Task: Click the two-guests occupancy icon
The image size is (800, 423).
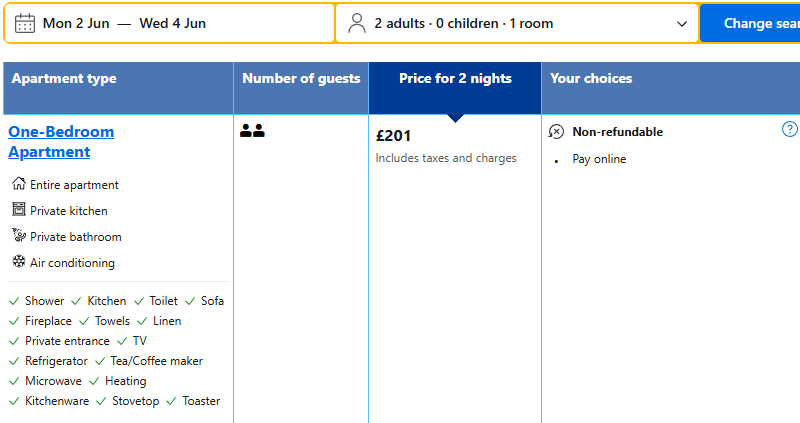Action: (252, 131)
